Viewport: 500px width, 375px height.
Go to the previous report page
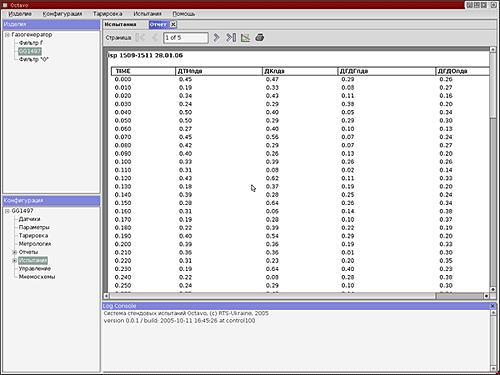coord(155,38)
